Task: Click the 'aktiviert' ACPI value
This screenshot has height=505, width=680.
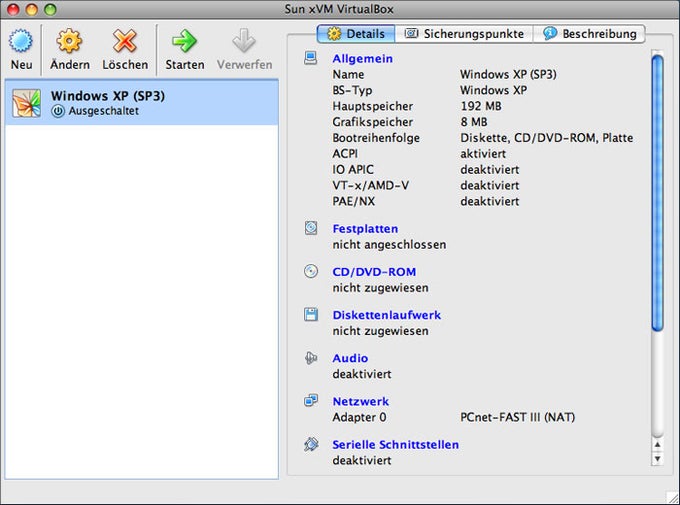Action: pyautogui.click(x=483, y=154)
